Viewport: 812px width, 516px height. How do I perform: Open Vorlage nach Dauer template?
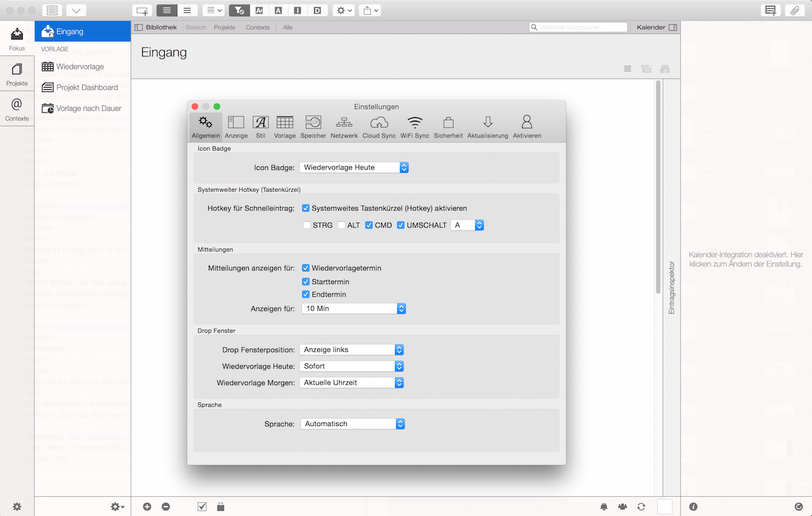[82, 108]
